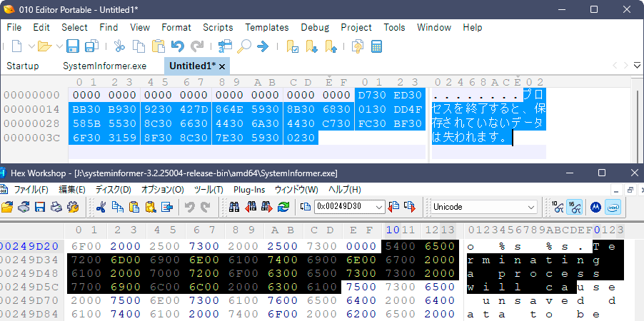The image size is (644, 321).
Task: Go to next offset red-arrow icon
Action: 410,206
